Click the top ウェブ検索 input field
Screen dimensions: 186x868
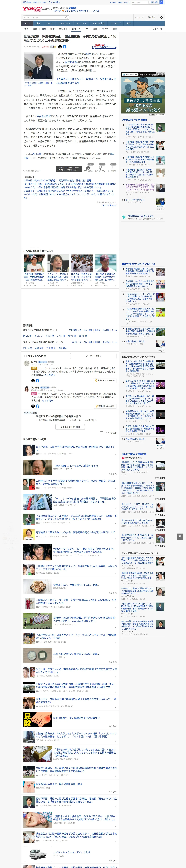(140, 2)
